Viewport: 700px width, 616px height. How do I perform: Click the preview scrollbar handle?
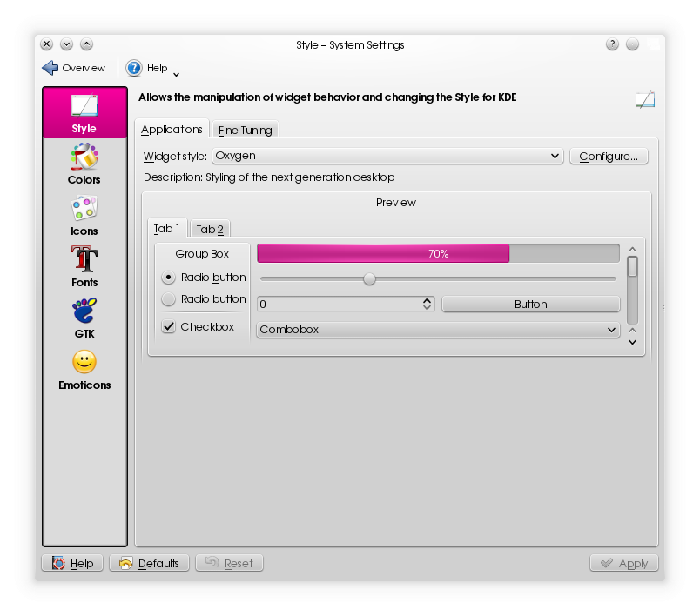632,266
